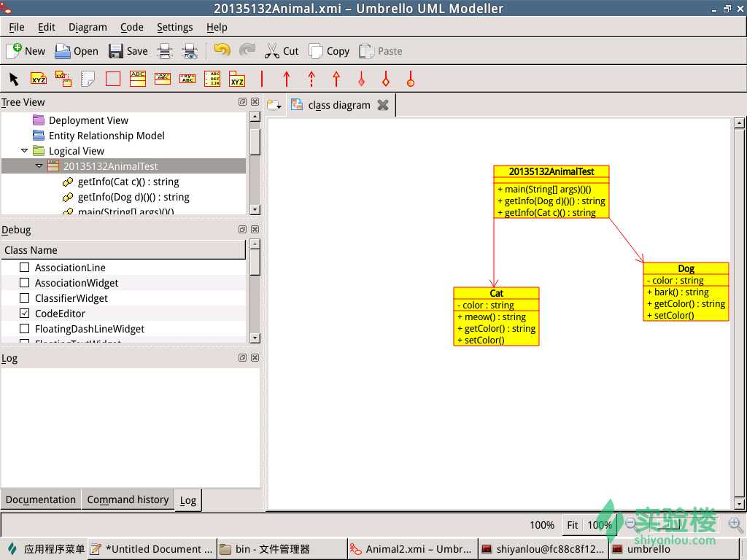Screen dimensions: 747x560
Task: Float the Log panel
Action: tap(242, 357)
